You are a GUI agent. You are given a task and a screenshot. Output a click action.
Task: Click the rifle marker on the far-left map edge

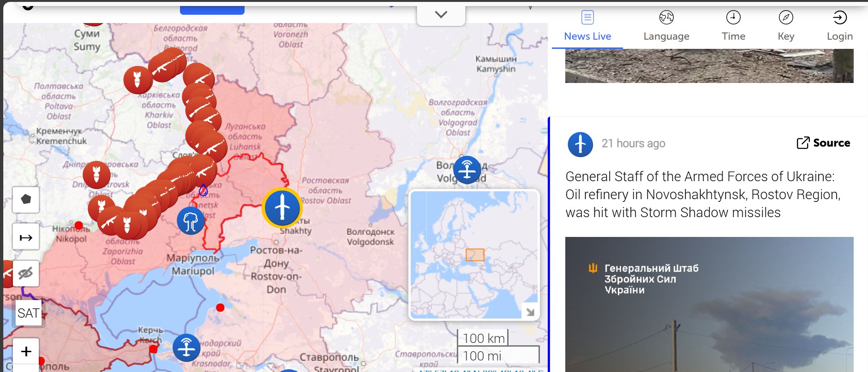click(x=8, y=274)
